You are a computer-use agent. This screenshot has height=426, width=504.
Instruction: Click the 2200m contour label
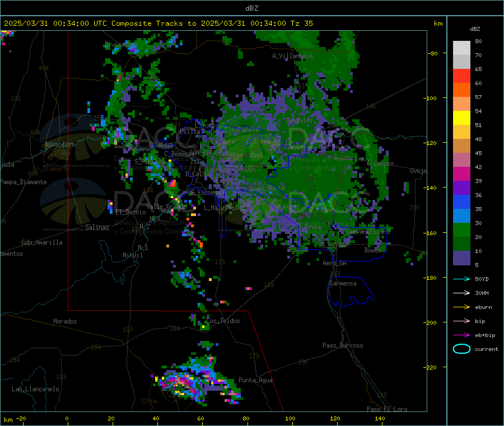(149, 401)
